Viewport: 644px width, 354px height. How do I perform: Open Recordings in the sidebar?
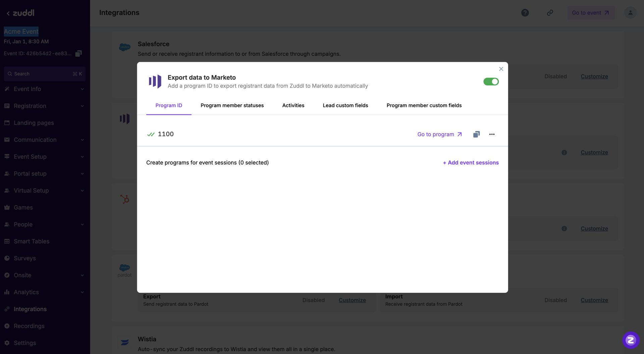pos(29,326)
